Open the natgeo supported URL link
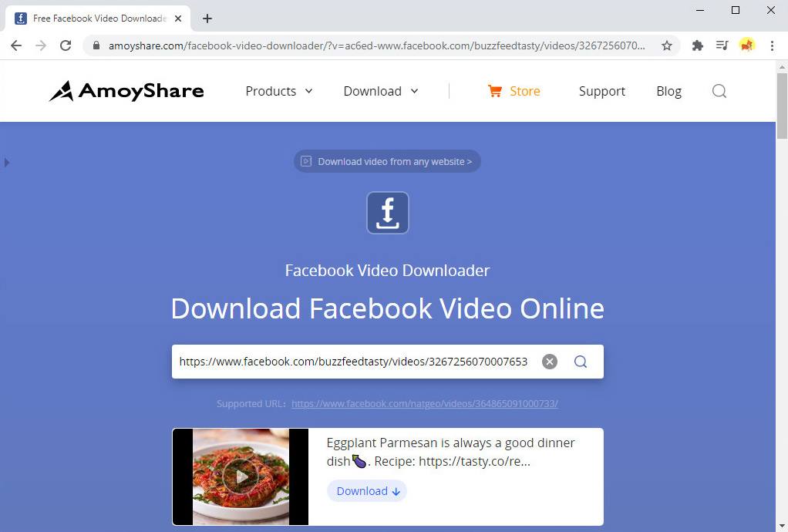Viewport: 788px width, 532px height. click(425, 403)
